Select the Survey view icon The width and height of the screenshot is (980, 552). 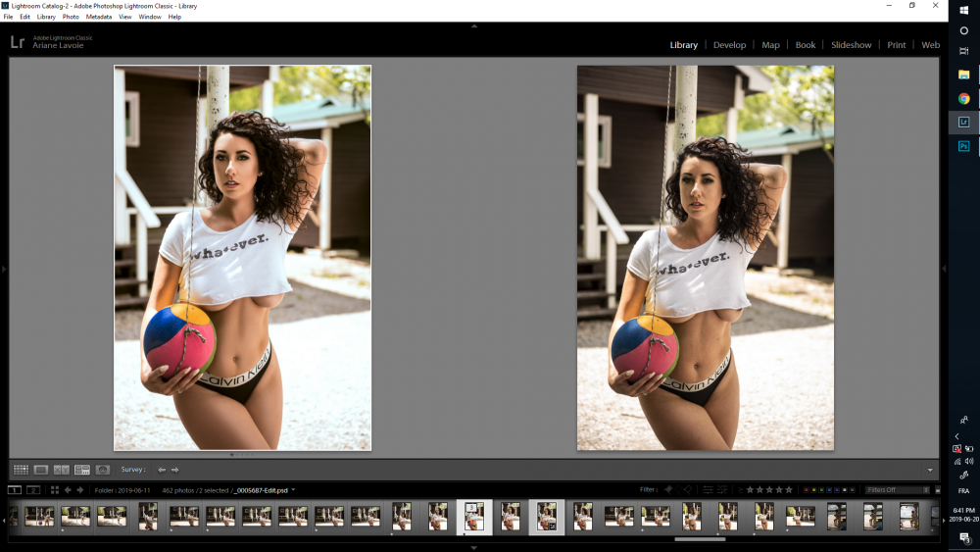82,470
